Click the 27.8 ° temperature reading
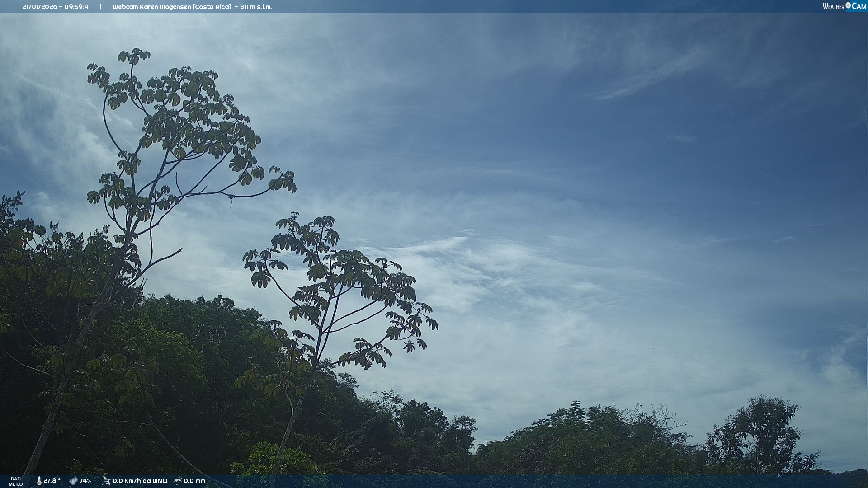868x488 pixels. pyautogui.click(x=52, y=481)
